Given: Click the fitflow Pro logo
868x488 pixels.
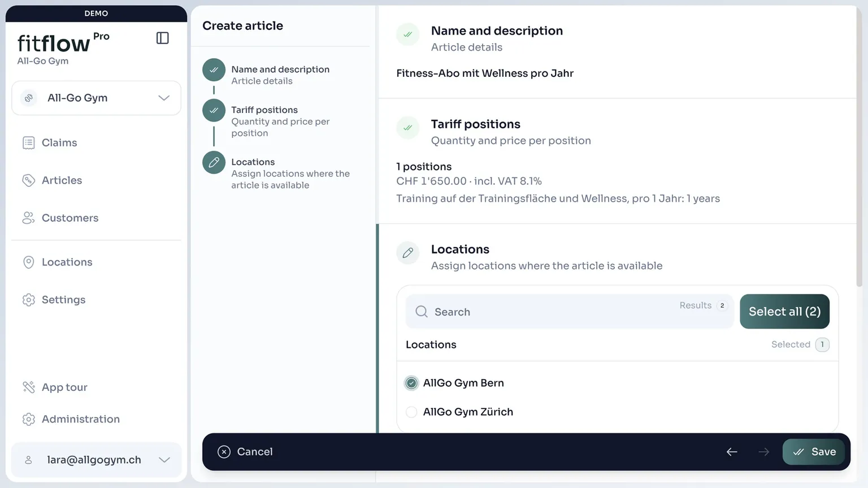Looking at the screenshot, I should click(63, 43).
